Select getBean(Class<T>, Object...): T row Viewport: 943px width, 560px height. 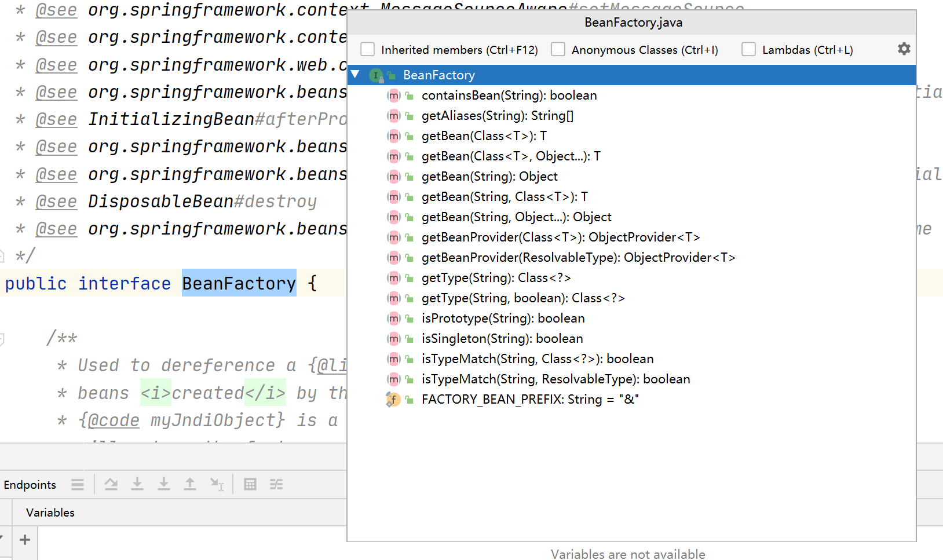[631, 156]
